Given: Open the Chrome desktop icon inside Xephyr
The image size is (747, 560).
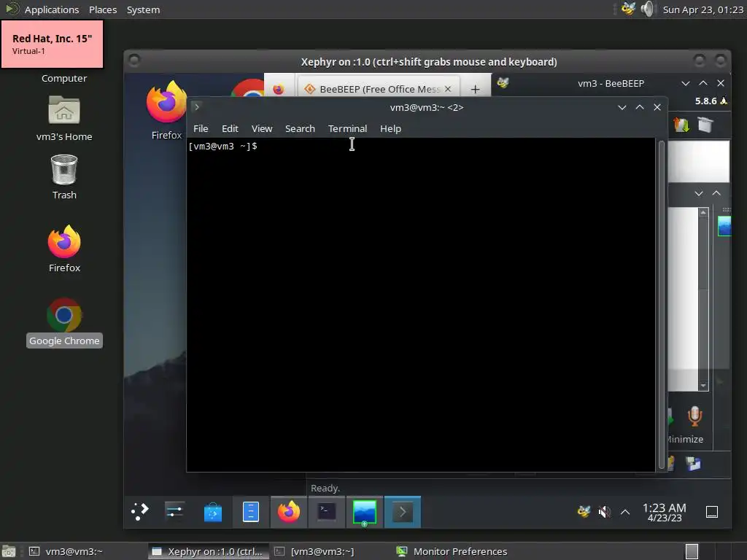Looking at the screenshot, I should [x=248, y=87].
